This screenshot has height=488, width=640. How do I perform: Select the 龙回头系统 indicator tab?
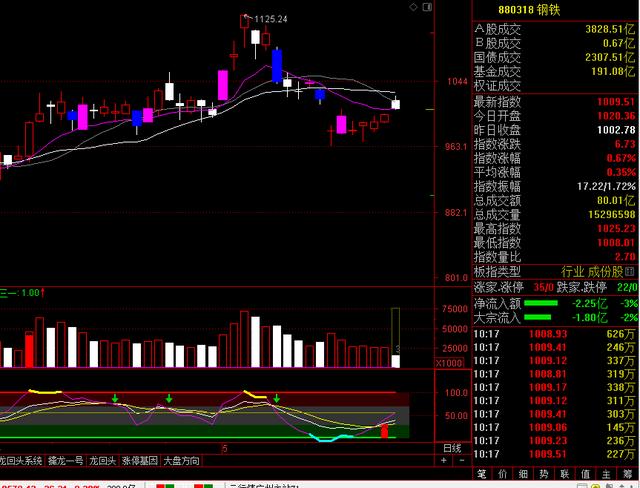[21, 461]
